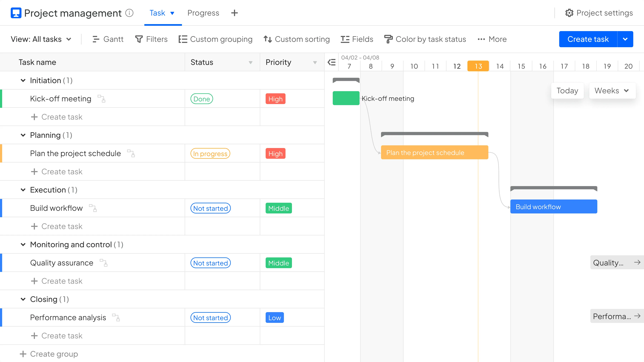Click the Performance analysis task name
644x362 pixels.
coord(68,317)
